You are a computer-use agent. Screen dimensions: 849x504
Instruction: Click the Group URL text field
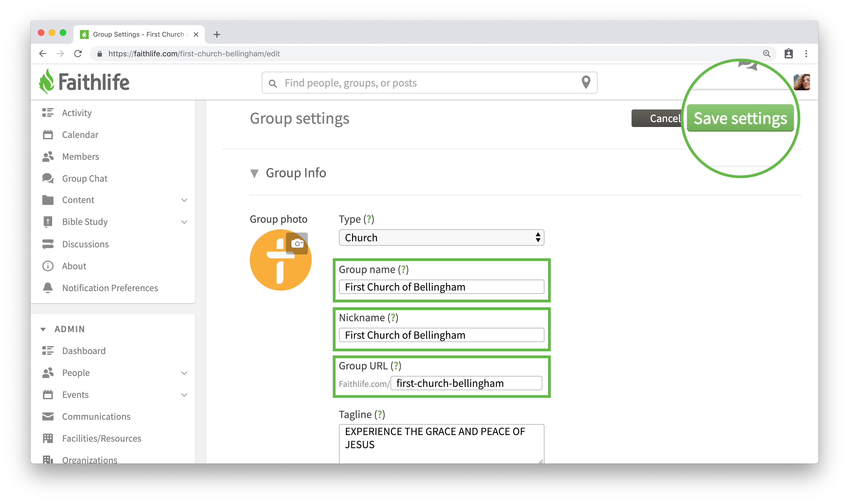click(x=466, y=383)
